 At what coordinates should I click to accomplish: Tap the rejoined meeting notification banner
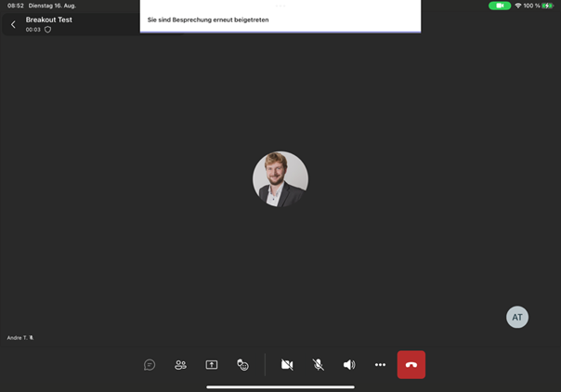(280, 20)
